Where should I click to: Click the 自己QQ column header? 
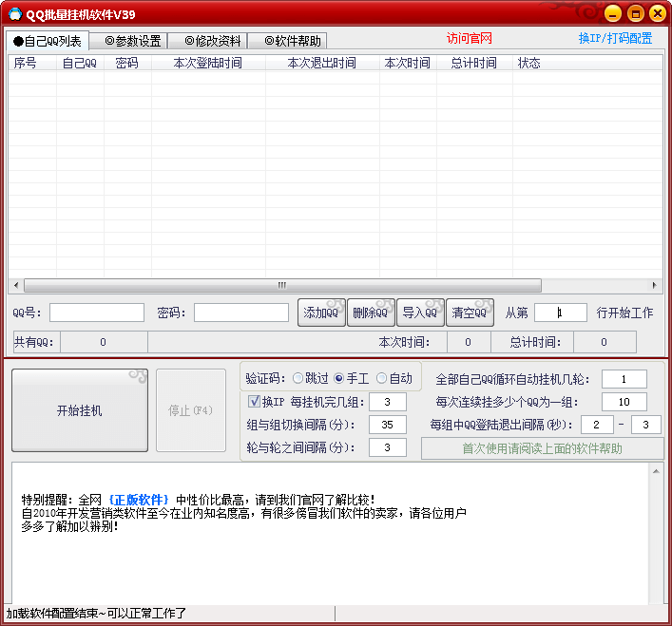[x=80, y=63]
